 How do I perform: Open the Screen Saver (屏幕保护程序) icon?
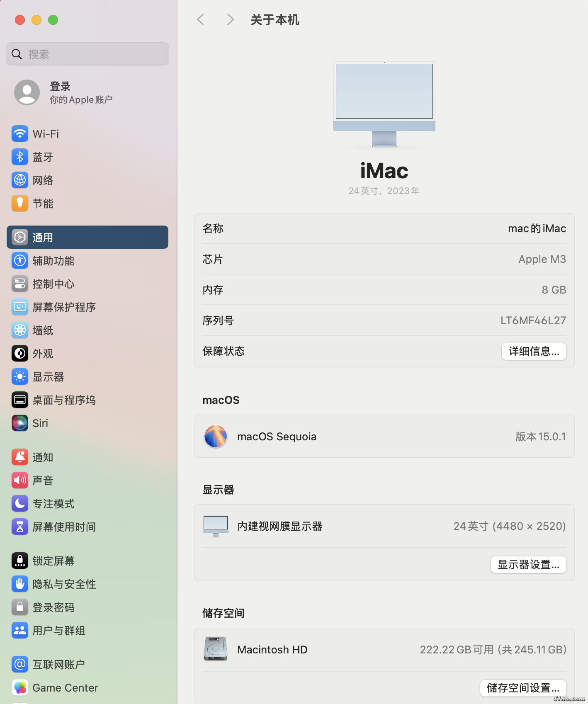point(20,307)
